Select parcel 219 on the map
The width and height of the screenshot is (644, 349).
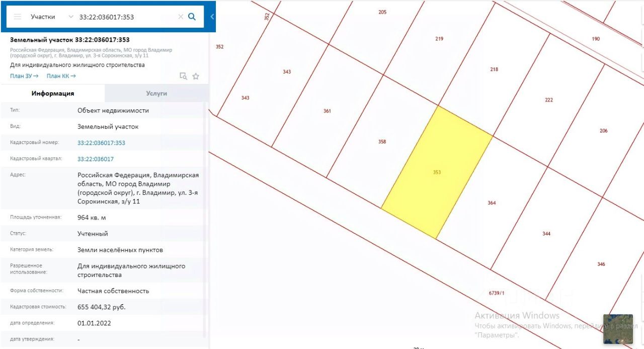(x=439, y=39)
